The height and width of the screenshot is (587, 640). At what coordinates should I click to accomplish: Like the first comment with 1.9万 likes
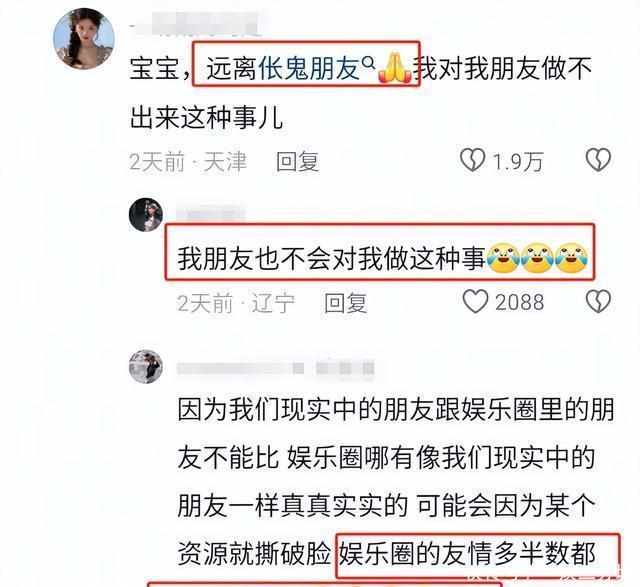coord(473,160)
